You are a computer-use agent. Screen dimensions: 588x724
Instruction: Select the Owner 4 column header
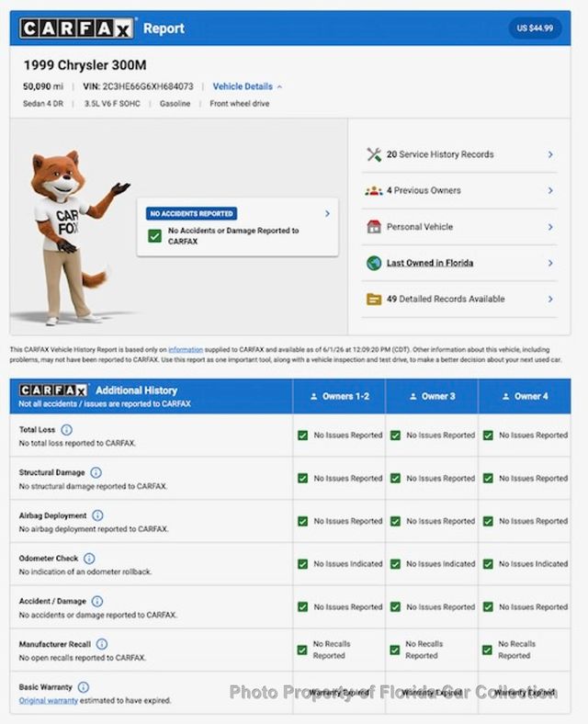point(526,396)
